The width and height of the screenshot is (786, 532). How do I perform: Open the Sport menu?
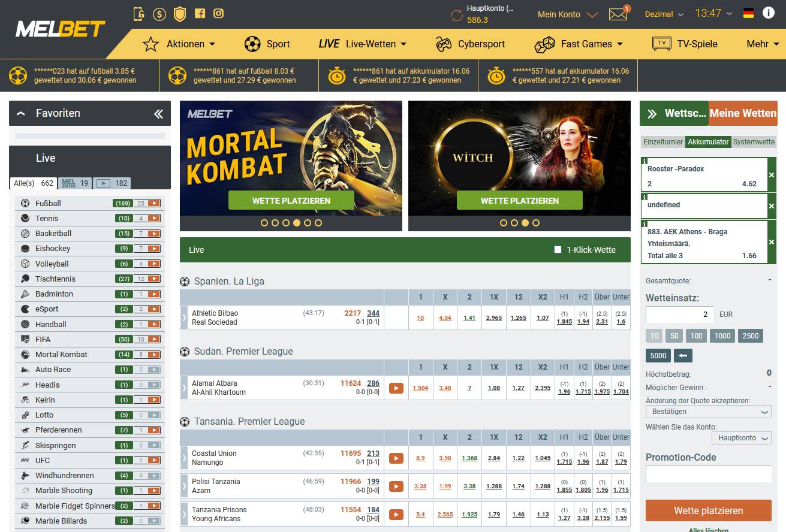(x=267, y=44)
